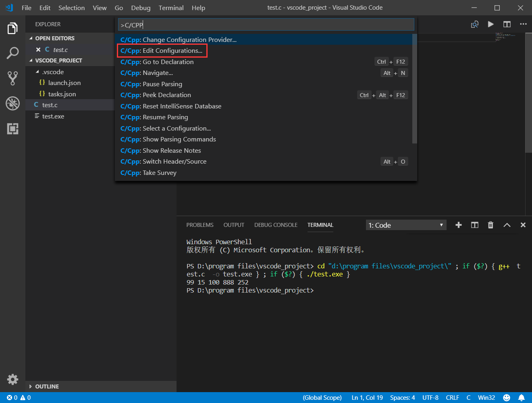Select C/Cpp: Switch Header/Source command
Image resolution: width=532 pixels, height=403 pixels.
264,162
